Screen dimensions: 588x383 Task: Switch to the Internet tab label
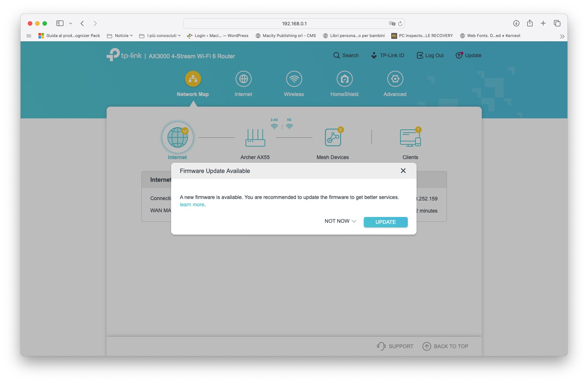[244, 94]
